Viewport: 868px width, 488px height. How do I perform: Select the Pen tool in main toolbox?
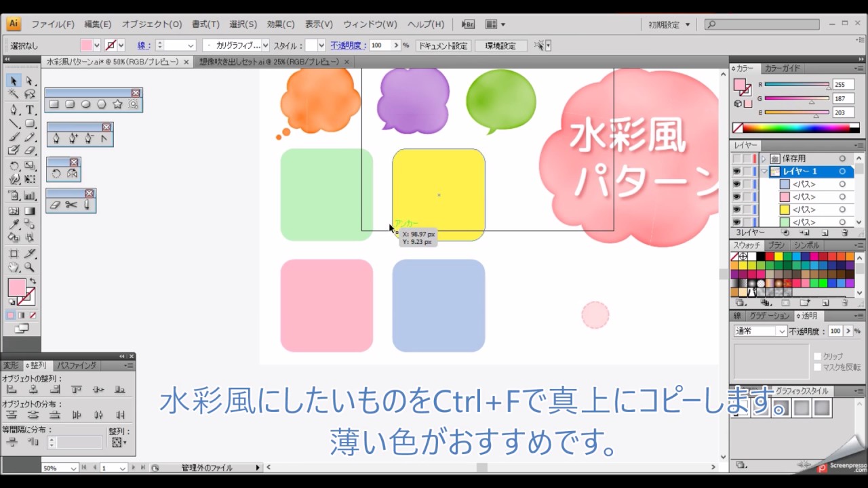coord(14,109)
